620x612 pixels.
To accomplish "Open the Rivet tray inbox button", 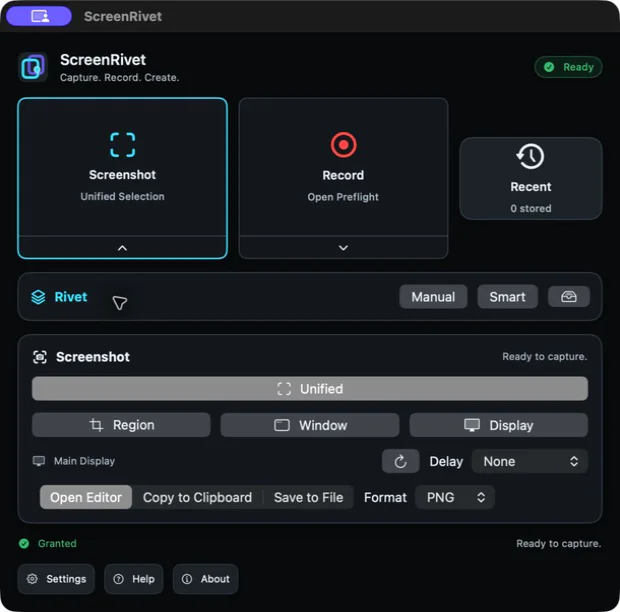I will (569, 297).
